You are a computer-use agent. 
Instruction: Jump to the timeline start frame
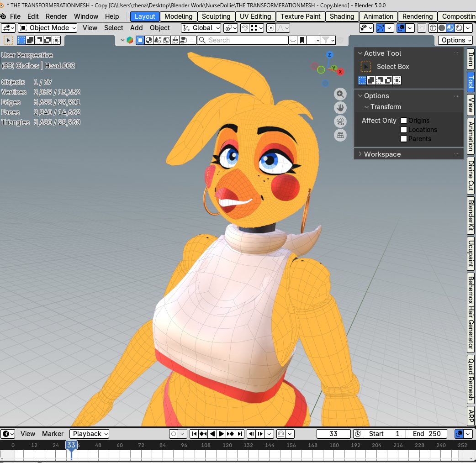(x=194, y=434)
